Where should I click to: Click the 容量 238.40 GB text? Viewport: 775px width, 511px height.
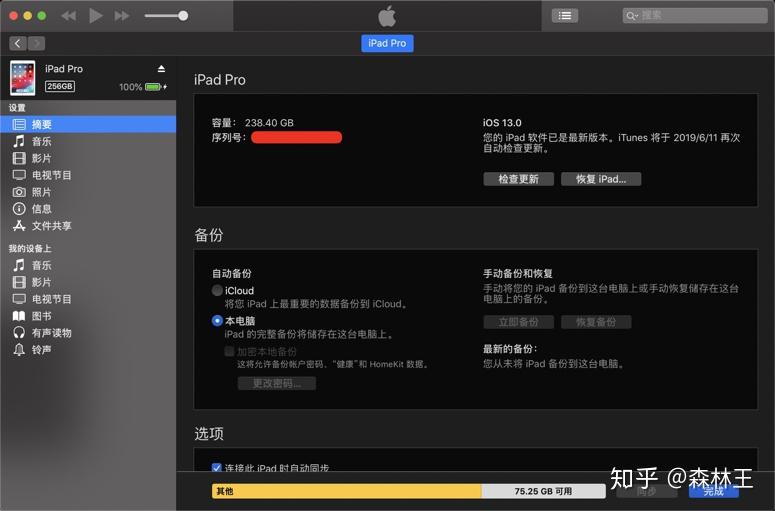(253, 123)
